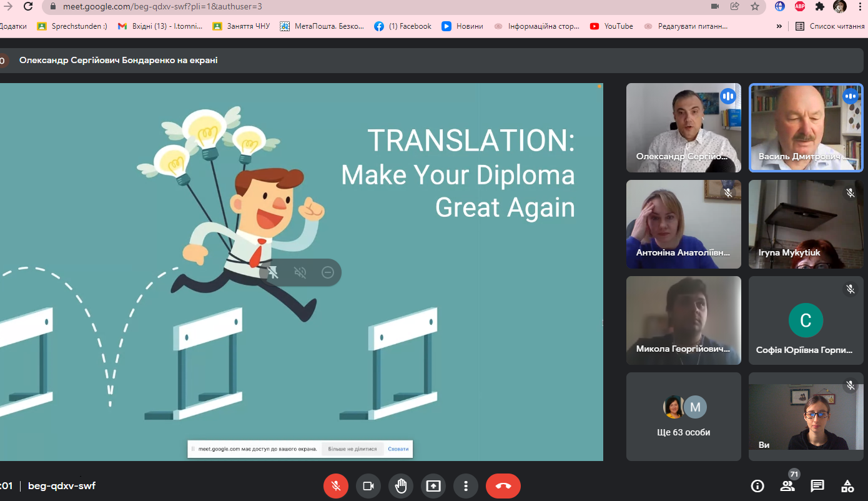Open the 'Новини' bookmark

click(463, 26)
